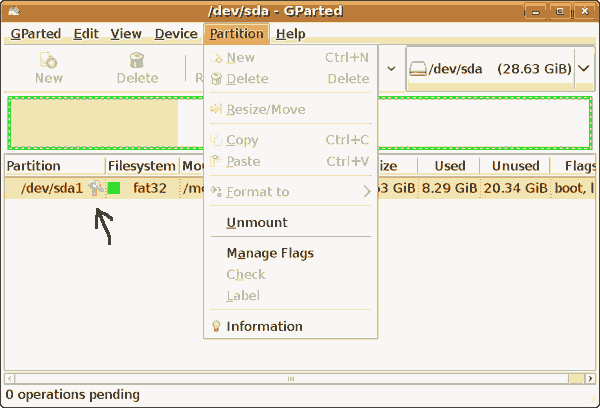Click the Resize/Move arrow icon in menu
Viewport: 600px width, 408px height.
(x=216, y=109)
